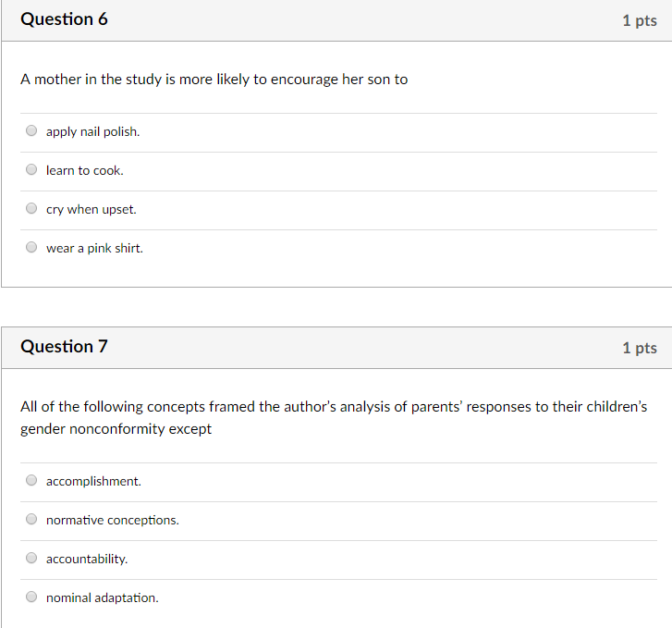Click the 'normative conceptions.' answer text
Viewport: 672px width, 628px height.
point(113,520)
